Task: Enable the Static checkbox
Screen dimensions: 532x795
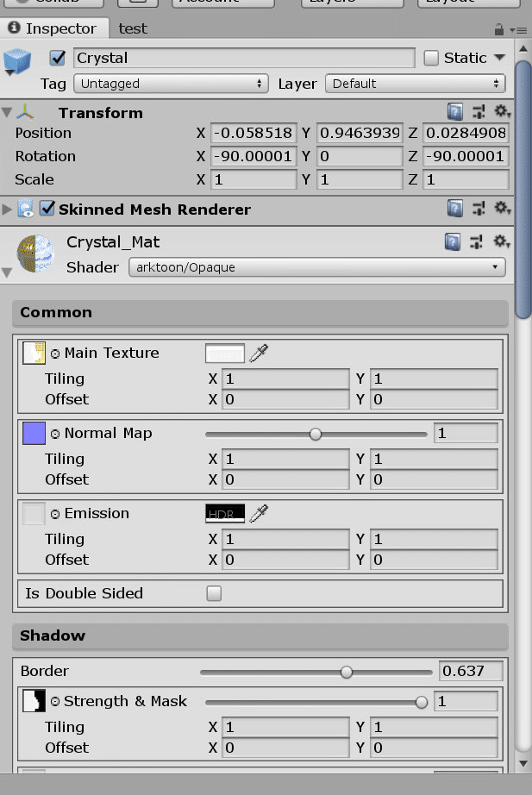Action: [431, 58]
